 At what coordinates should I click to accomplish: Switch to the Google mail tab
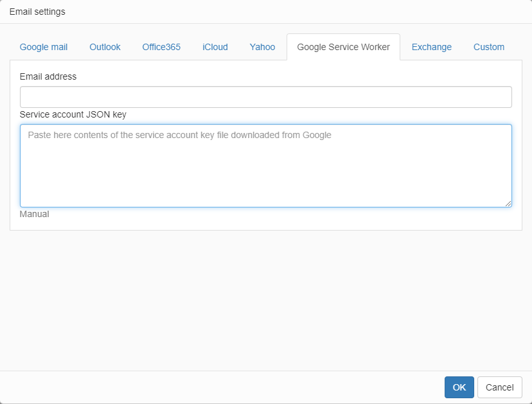coord(44,47)
